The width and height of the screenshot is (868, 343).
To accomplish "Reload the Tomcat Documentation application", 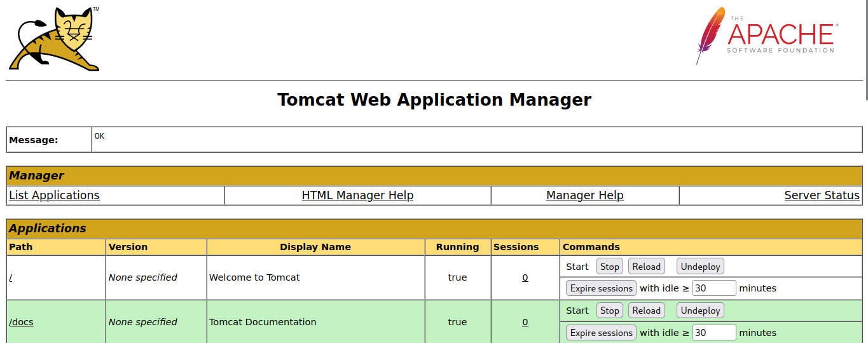I will click(646, 311).
